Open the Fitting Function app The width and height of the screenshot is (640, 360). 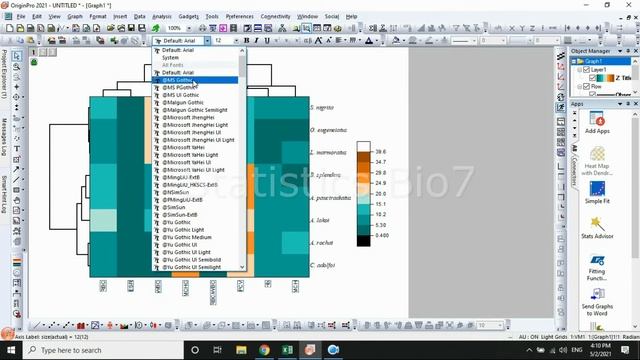[x=597, y=267]
